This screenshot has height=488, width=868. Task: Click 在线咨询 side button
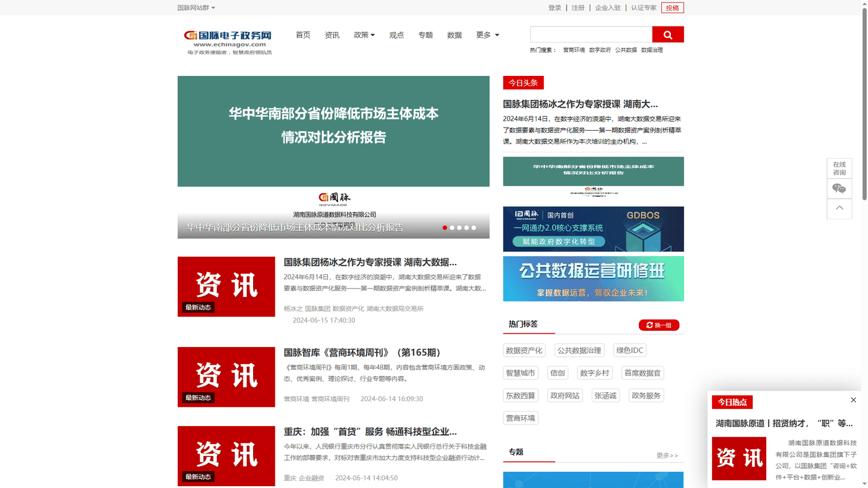pos(839,169)
